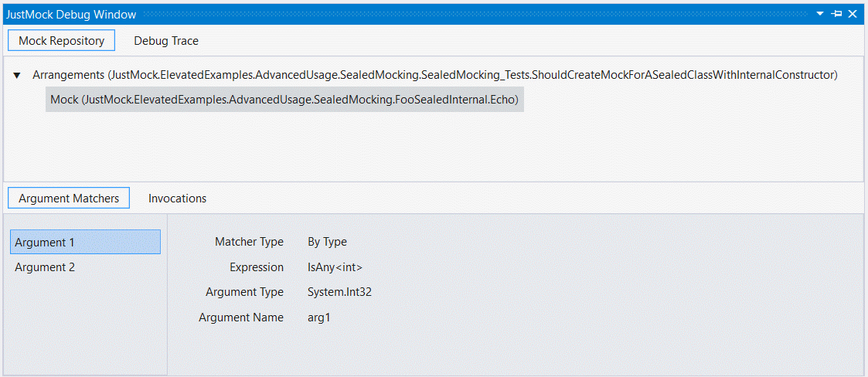868x377 pixels.
Task: Select Argument 2 in the list
Action: [x=85, y=267]
